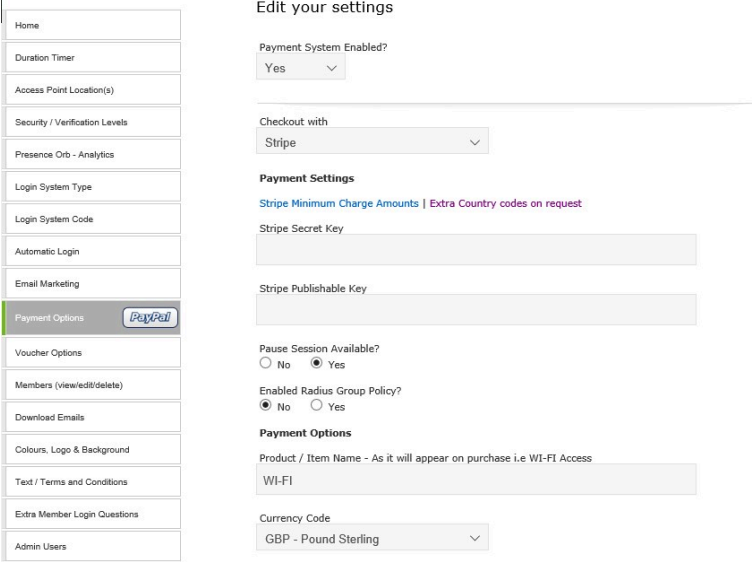Focus the Stripe Publishable Key field
The height and width of the screenshot is (562, 756).
tap(476, 310)
